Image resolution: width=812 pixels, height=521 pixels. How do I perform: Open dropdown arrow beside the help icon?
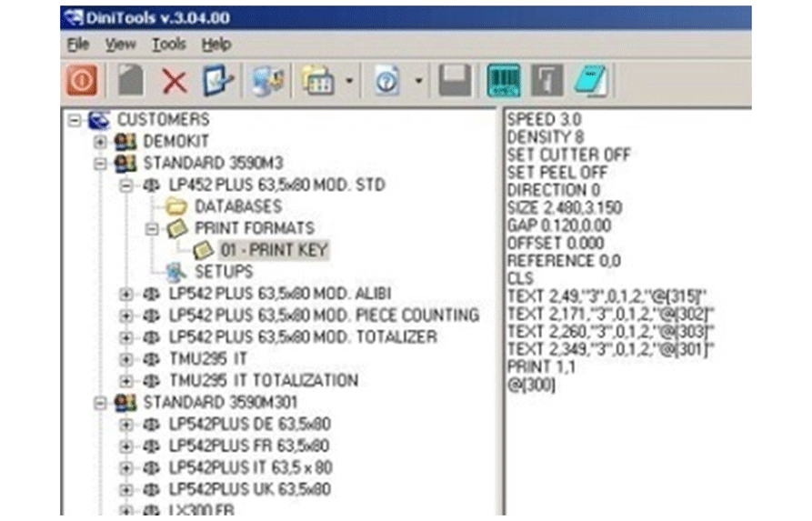419,83
